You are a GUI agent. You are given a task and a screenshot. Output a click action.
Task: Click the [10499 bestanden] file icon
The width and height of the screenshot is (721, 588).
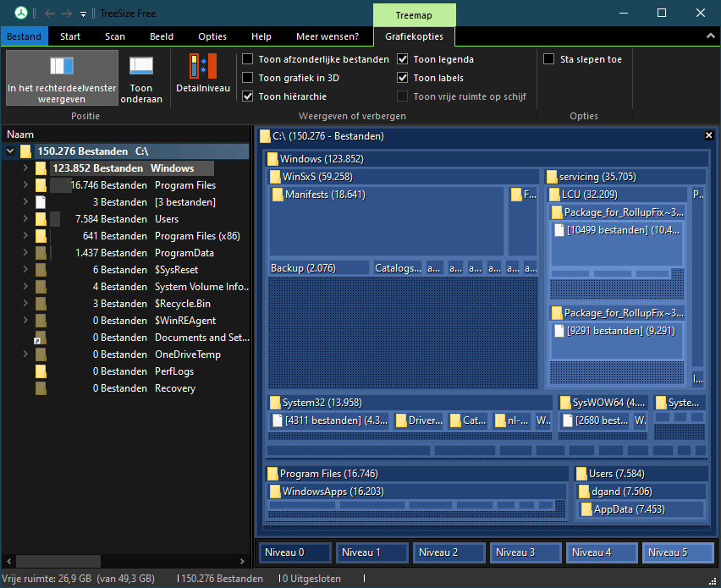[559, 230]
